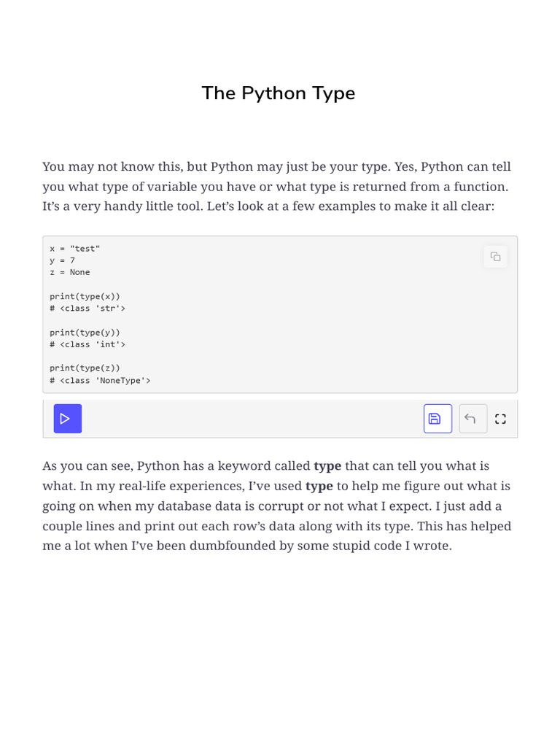Click the y = 7 code line

click(x=63, y=260)
